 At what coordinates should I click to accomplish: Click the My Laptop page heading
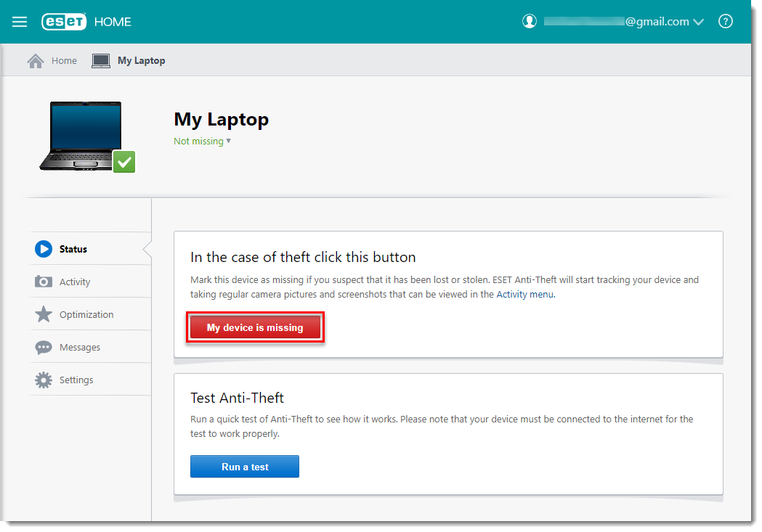point(221,120)
